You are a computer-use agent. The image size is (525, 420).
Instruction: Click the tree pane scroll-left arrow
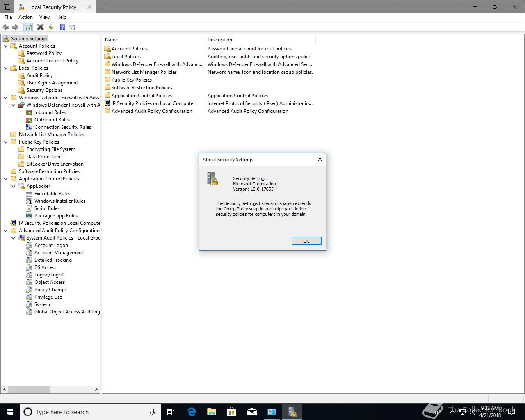5,389
